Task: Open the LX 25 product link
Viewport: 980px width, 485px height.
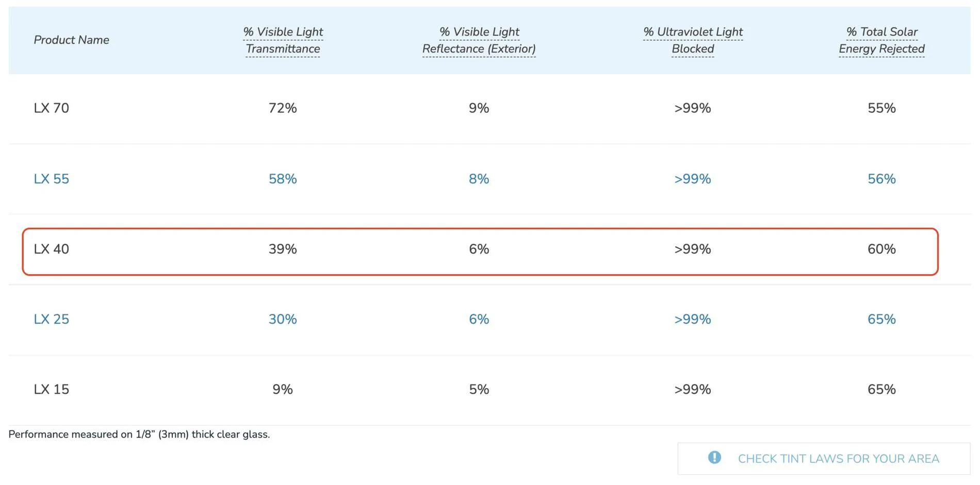Action: pyautogui.click(x=52, y=319)
